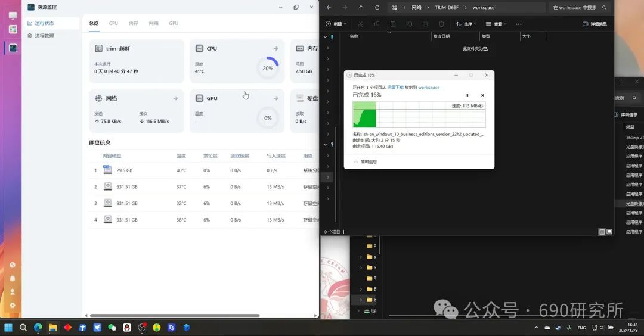Click the trim-d68f device icon

tap(98, 48)
